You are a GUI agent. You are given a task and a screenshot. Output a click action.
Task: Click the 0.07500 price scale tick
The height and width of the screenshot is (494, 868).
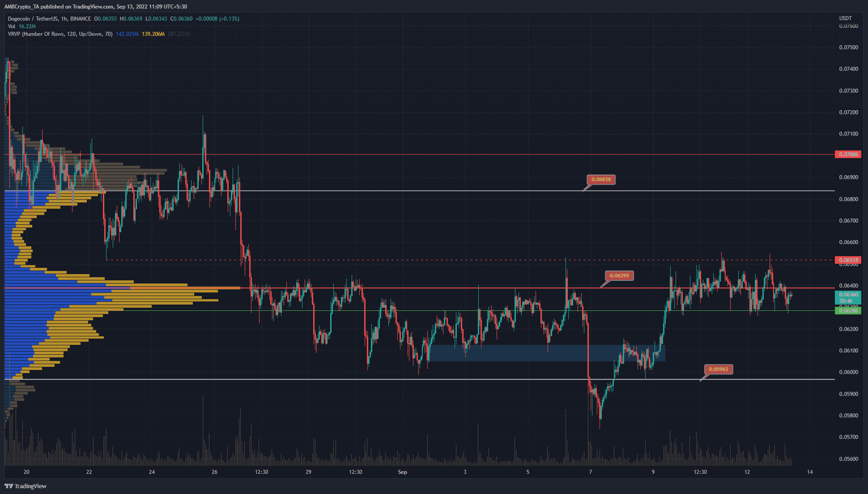point(848,47)
